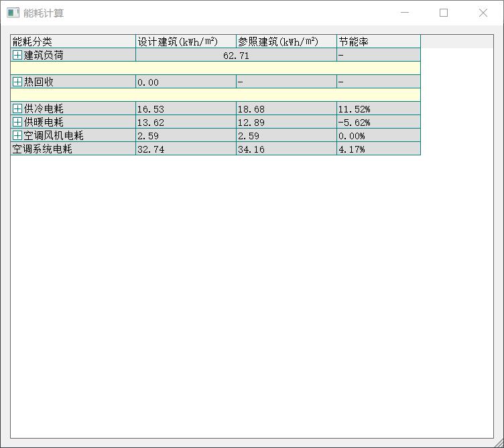
Task: Expand the 空调风机电耗 tree node
Action: [x=17, y=136]
